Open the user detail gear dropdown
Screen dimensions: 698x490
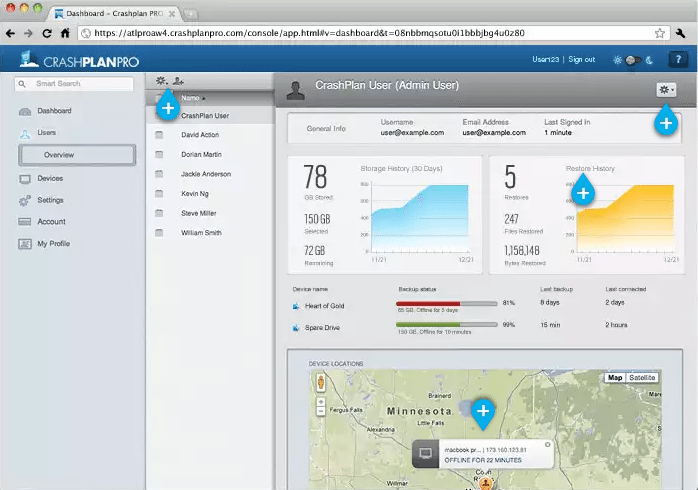[x=666, y=90]
